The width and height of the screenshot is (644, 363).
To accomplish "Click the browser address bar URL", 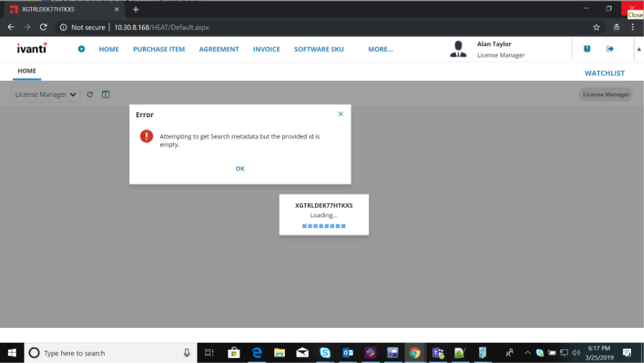I will (162, 27).
